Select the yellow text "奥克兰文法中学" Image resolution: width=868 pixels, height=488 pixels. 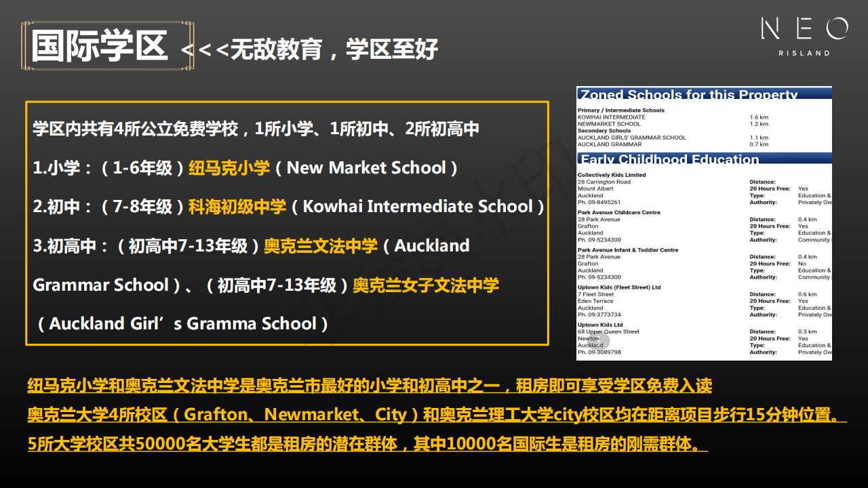pyautogui.click(x=321, y=245)
